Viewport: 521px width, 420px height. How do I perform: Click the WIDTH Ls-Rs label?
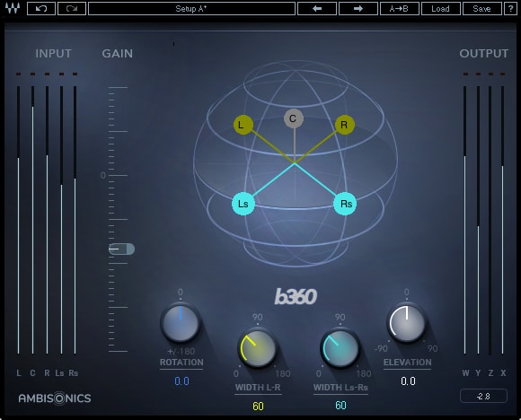(340, 388)
